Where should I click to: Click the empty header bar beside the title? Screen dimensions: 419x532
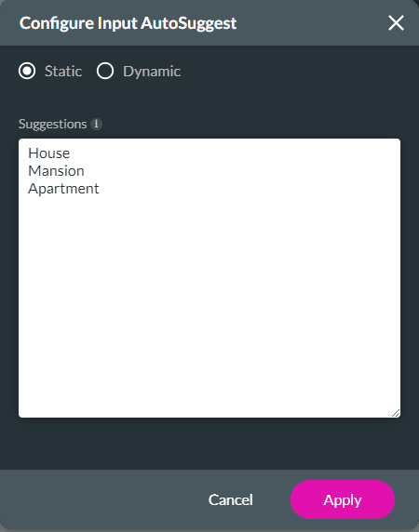312,23
